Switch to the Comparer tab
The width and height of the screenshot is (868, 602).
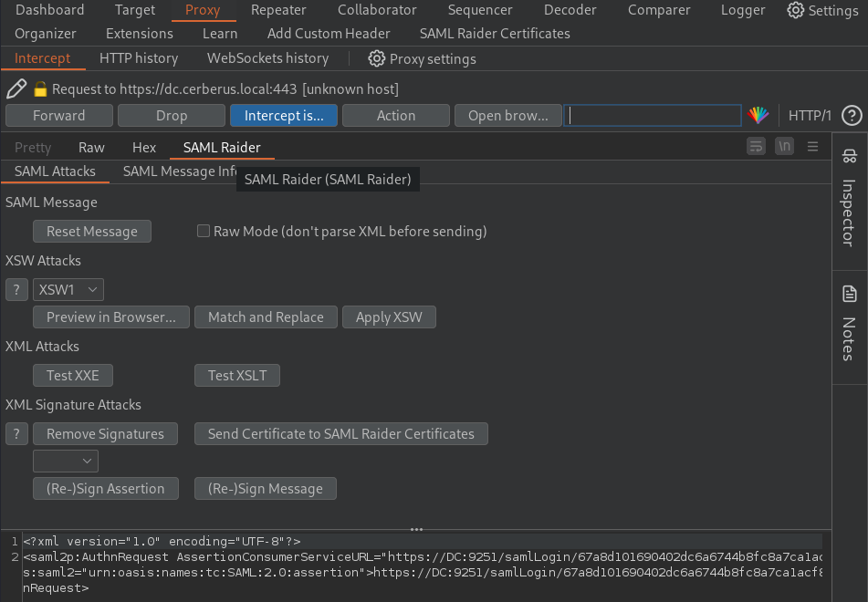click(x=659, y=10)
